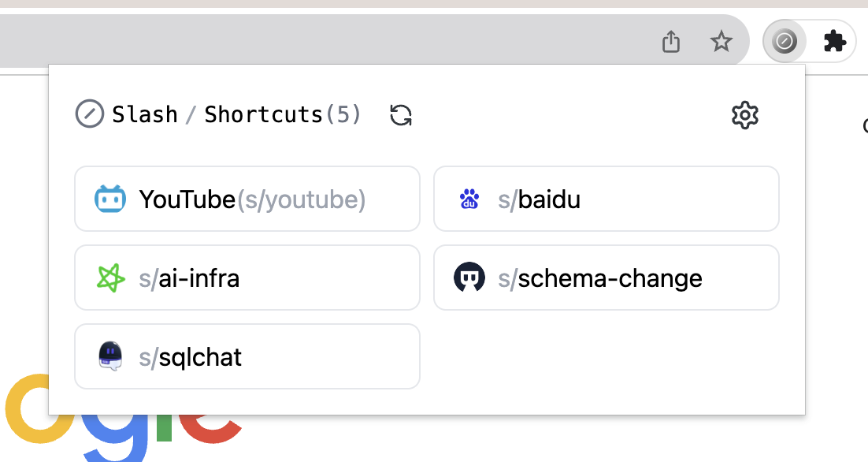
Task: Click the green star ai-infra icon
Action: tap(110, 278)
